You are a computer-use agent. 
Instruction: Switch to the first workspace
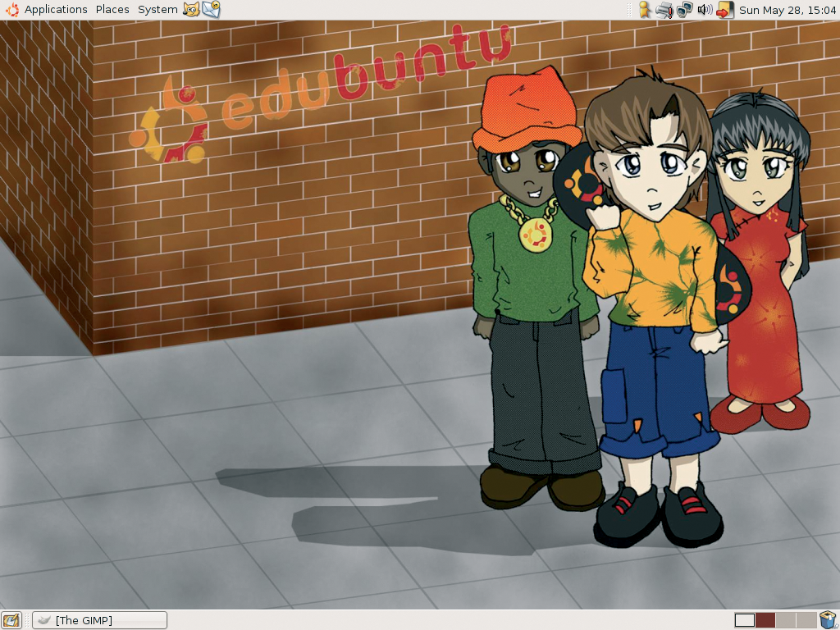pos(745,620)
